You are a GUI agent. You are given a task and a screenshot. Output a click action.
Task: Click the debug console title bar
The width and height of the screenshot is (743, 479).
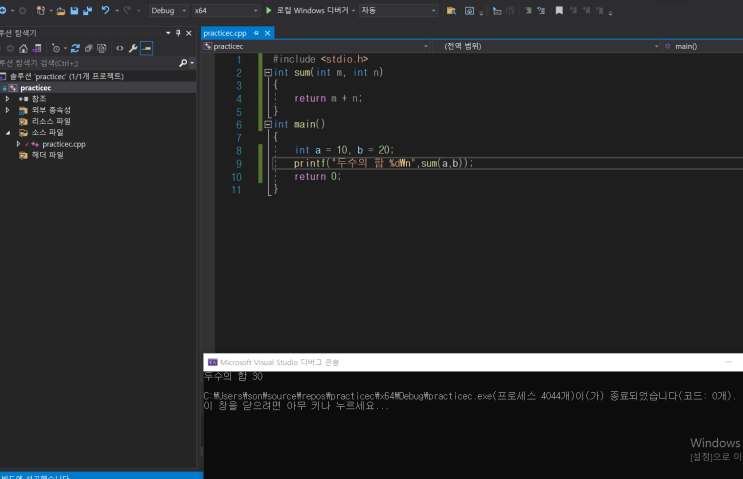(x=473, y=362)
